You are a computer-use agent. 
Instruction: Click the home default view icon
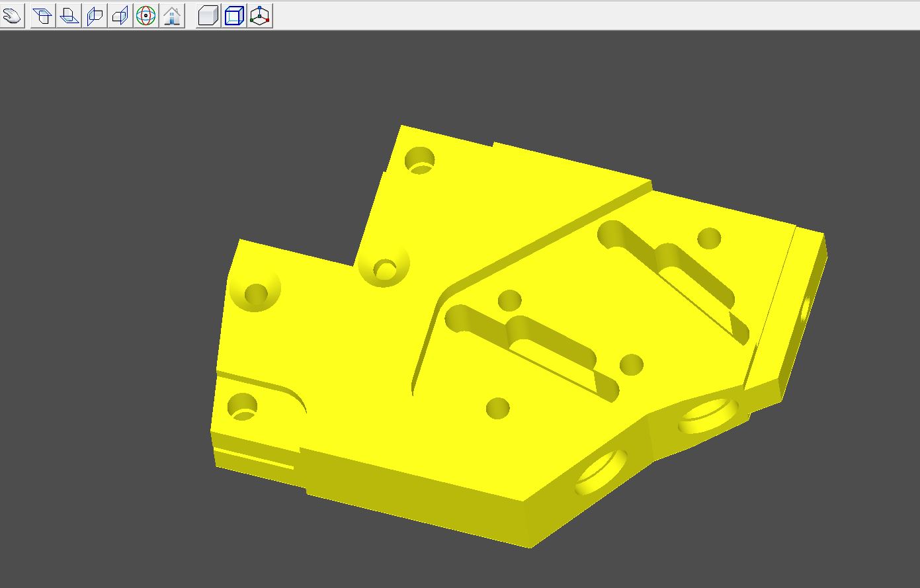pos(172,17)
